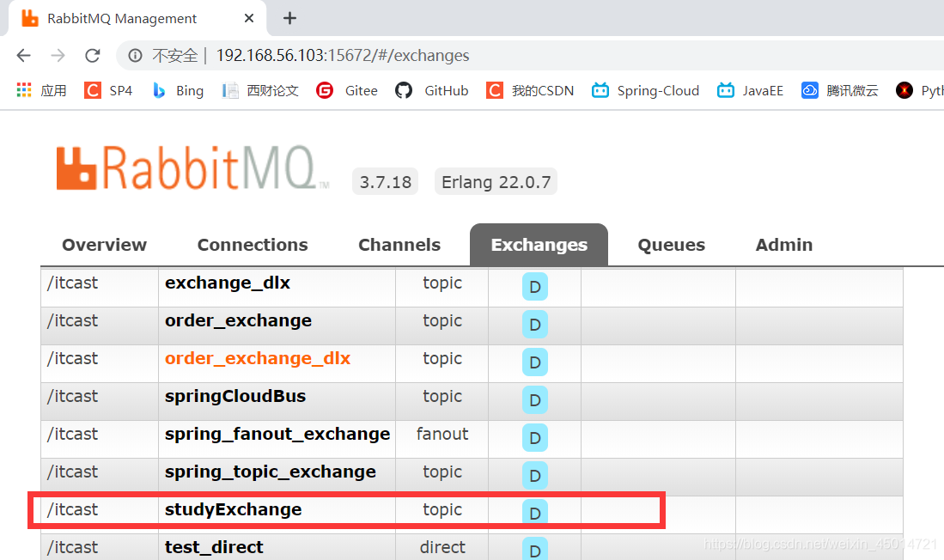Click durable D badge for order_exchange_dlx

[x=534, y=362]
